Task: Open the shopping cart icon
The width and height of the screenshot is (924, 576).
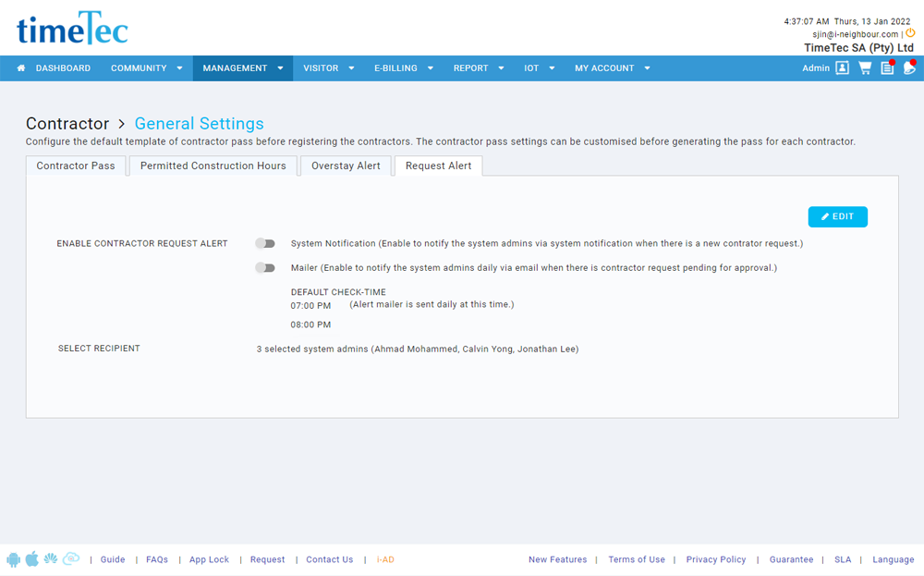Action: tap(865, 68)
